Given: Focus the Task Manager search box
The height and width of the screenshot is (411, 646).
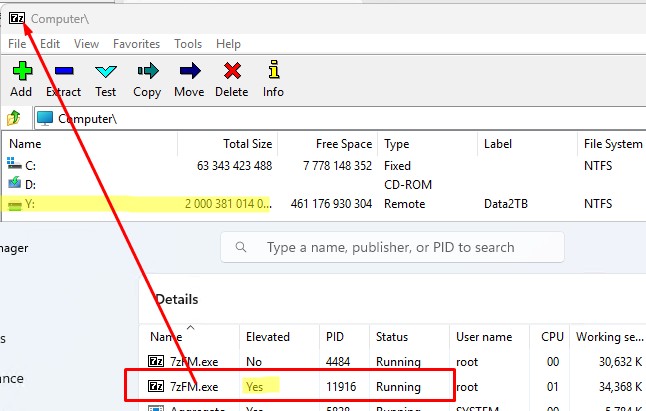Looking at the screenshot, I should tap(392, 247).
